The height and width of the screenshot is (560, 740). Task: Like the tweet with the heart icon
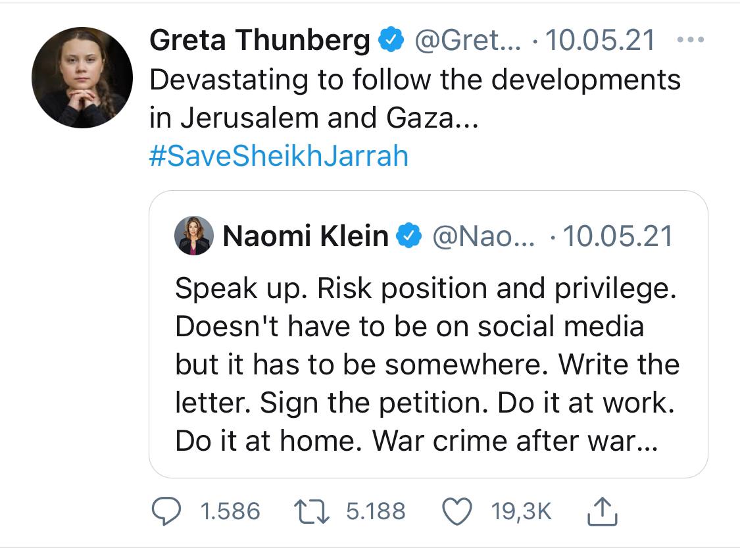[457, 511]
